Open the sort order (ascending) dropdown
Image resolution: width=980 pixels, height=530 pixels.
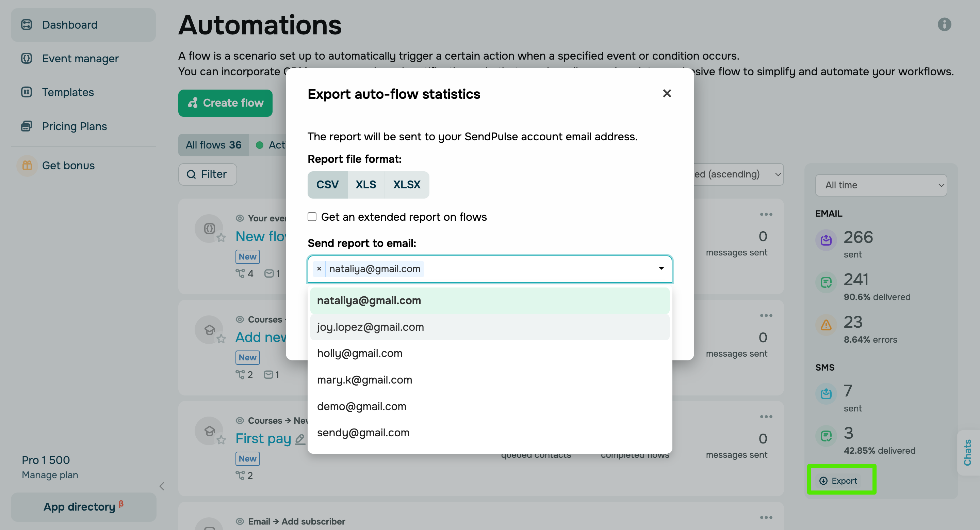pos(738,174)
